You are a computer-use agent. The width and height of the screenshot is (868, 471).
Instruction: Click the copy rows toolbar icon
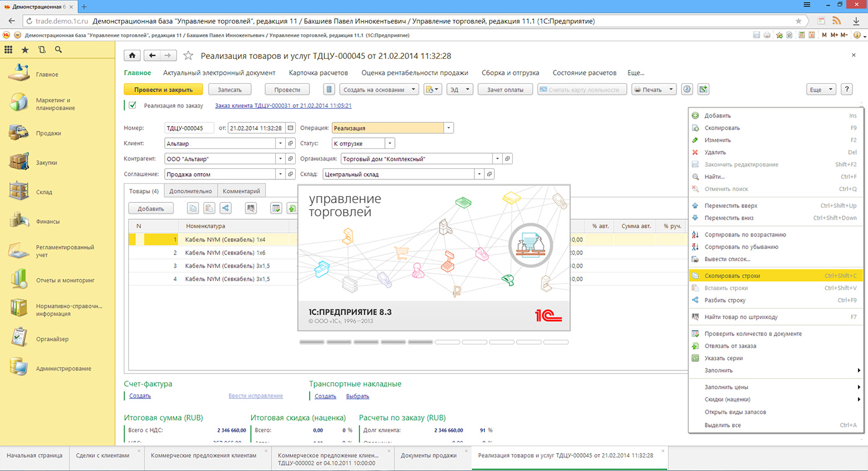click(x=193, y=209)
